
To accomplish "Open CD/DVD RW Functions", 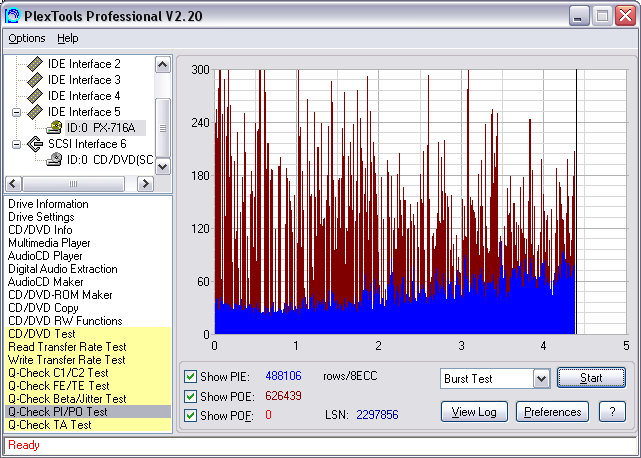I will (x=65, y=321).
